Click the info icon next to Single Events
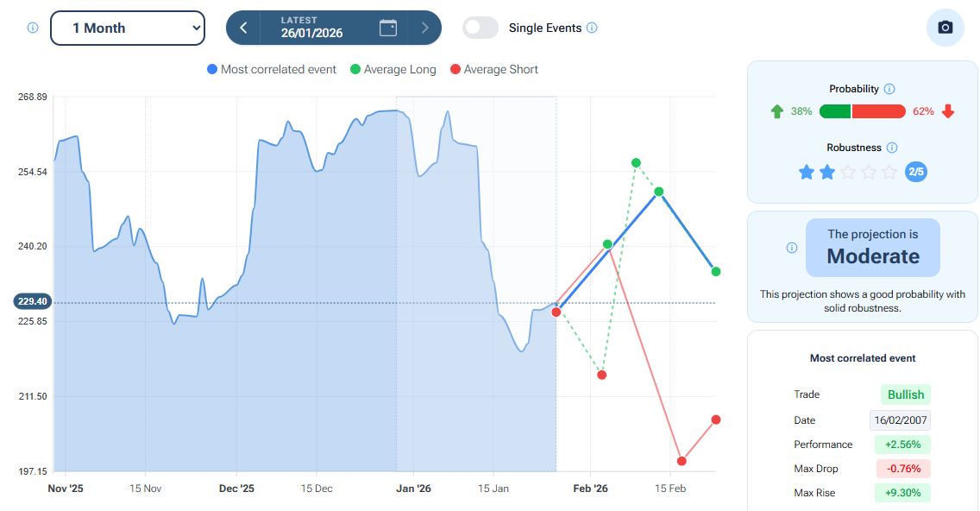 592,28
